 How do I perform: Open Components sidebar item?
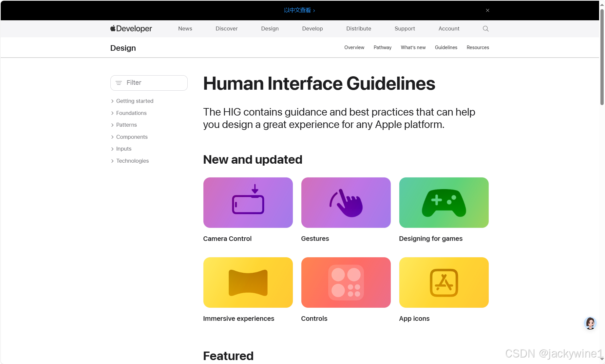[x=132, y=137]
